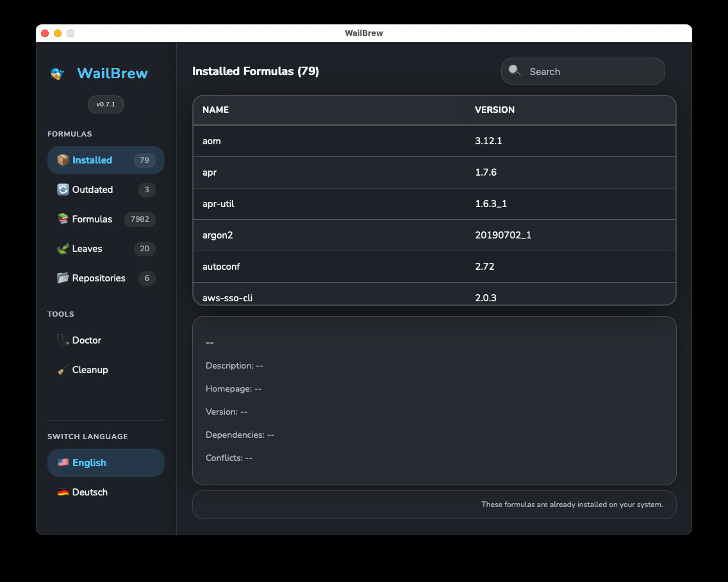This screenshot has width=728, height=582.
Task: Click the Formulas books icon
Action: (63, 219)
